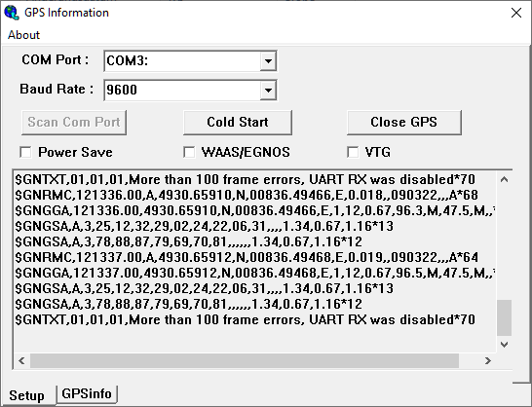Enable the VTG checkbox

coord(353,152)
